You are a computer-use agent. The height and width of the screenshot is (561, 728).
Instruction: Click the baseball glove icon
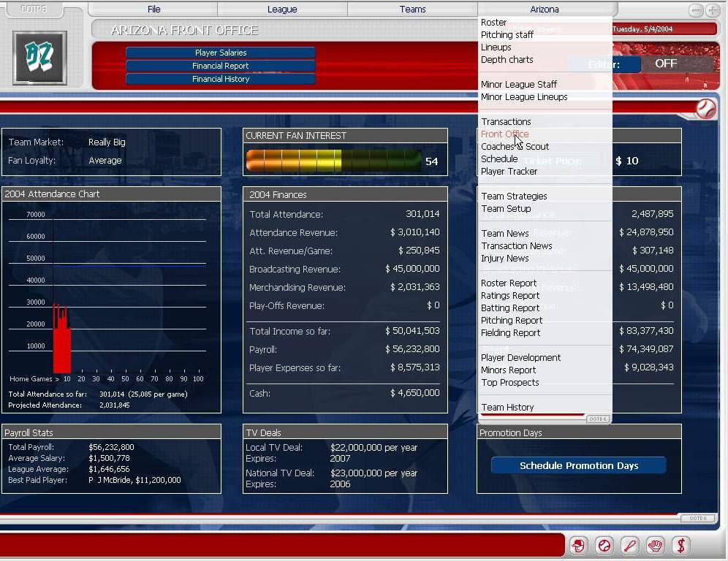tap(655, 545)
